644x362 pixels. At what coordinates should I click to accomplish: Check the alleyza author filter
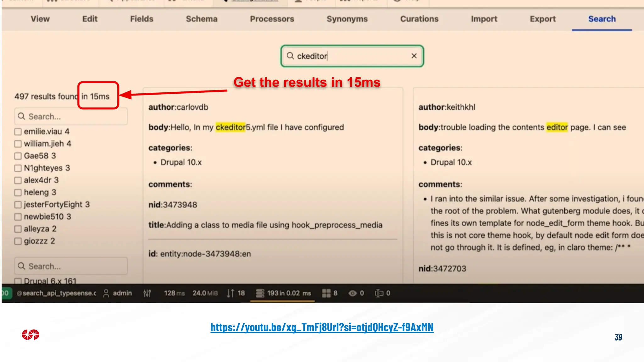[18, 229]
